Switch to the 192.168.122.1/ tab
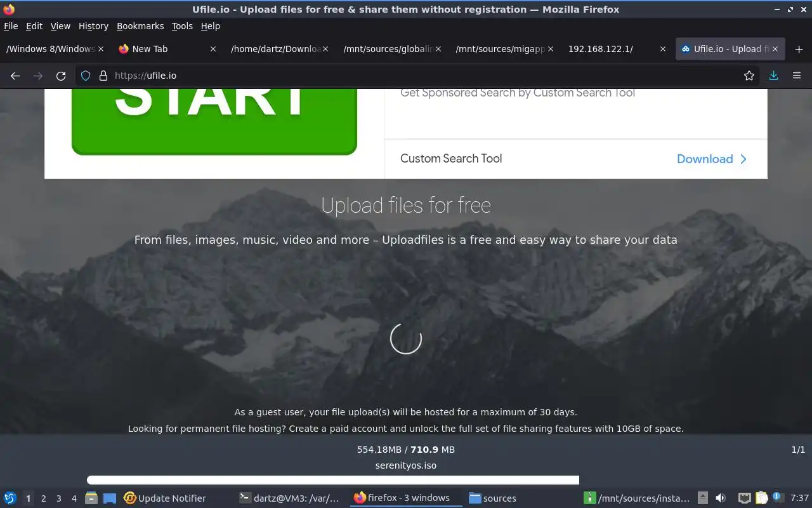 (x=617, y=49)
